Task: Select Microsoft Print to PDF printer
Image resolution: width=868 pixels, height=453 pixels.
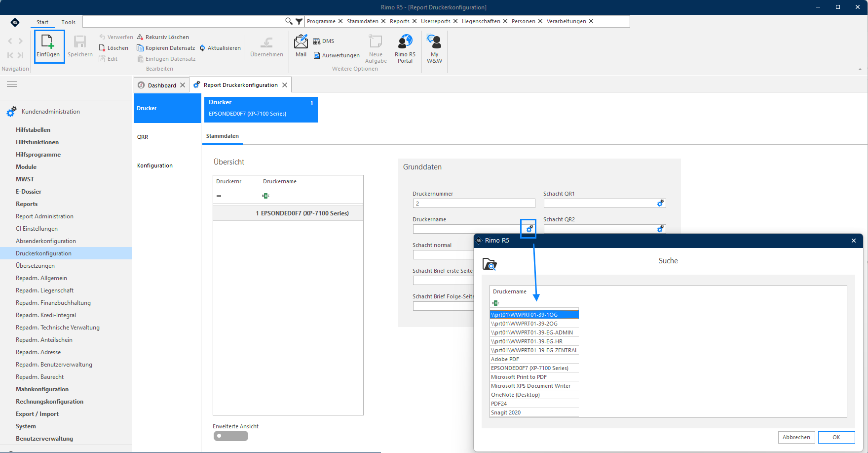Action: [x=534, y=377]
